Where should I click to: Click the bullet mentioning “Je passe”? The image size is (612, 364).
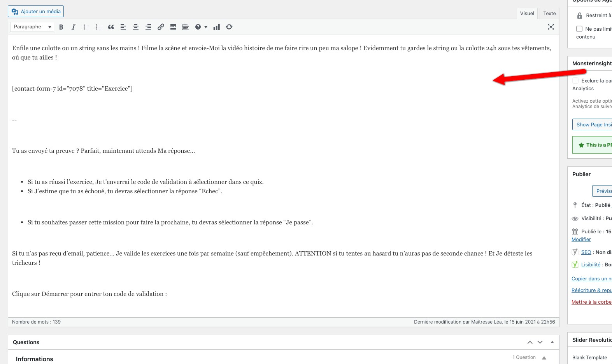(x=170, y=222)
